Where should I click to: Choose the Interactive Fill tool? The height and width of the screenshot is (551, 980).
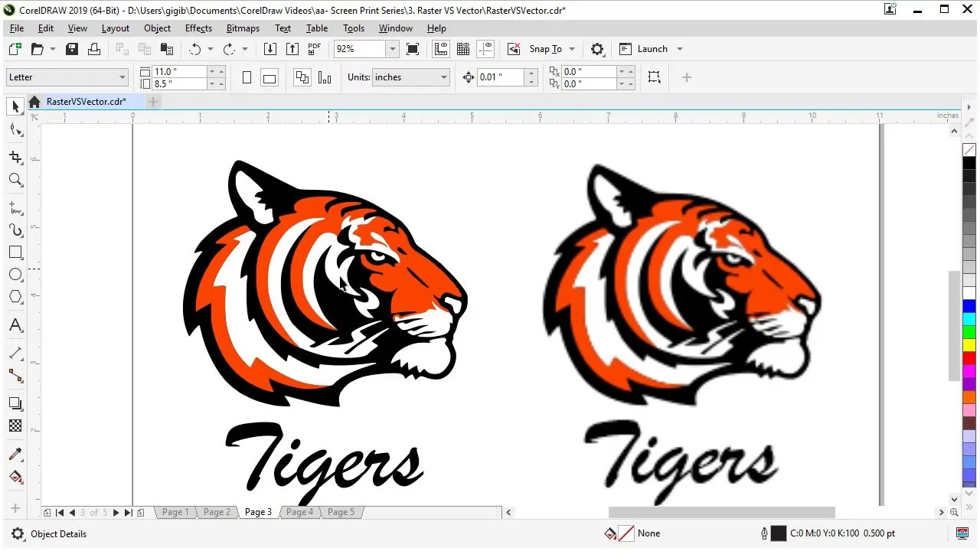tap(15, 477)
